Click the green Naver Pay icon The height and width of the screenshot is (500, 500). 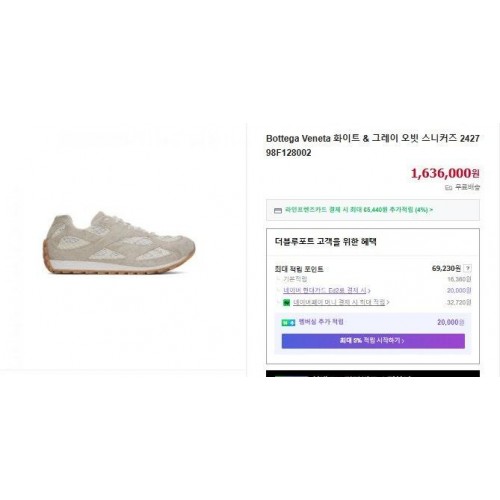click(x=286, y=302)
